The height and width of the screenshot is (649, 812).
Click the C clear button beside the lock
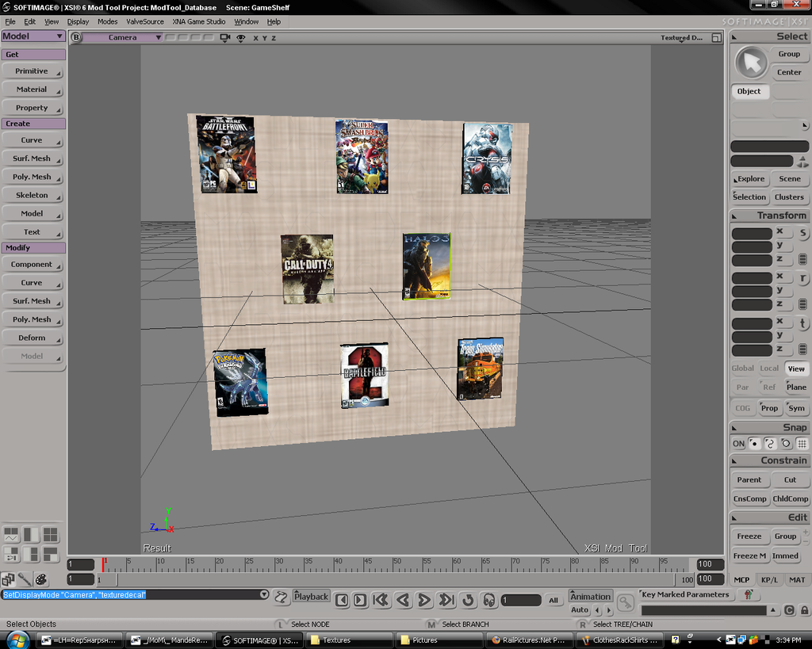pyautogui.click(x=789, y=610)
